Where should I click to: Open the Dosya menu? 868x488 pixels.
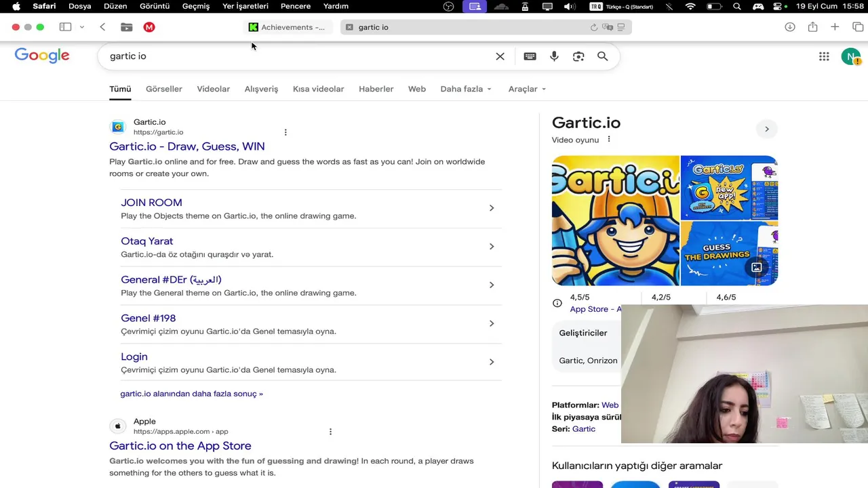tap(80, 6)
